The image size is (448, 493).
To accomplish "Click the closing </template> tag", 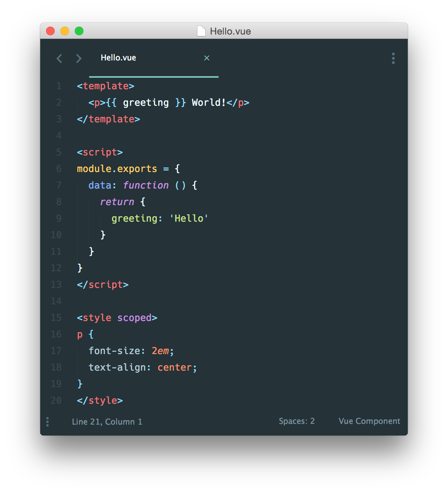I will [108, 119].
